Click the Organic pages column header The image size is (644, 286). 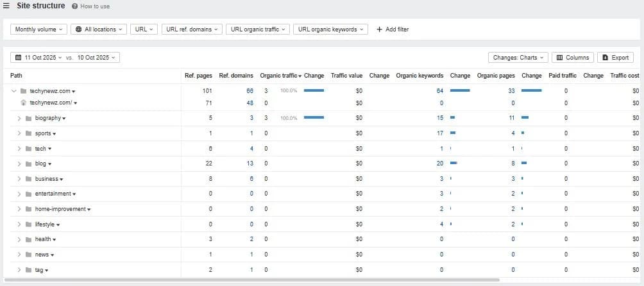pos(496,76)
